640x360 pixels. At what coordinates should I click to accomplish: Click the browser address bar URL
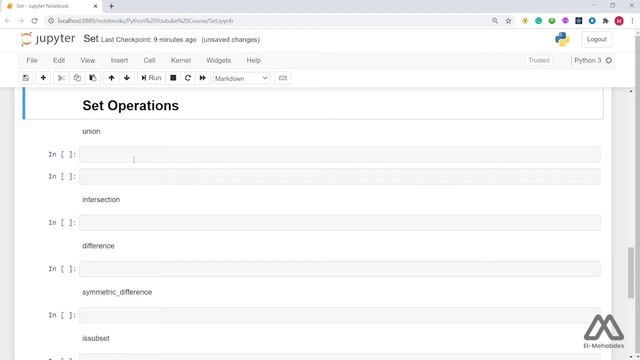[x=145, y=21]
